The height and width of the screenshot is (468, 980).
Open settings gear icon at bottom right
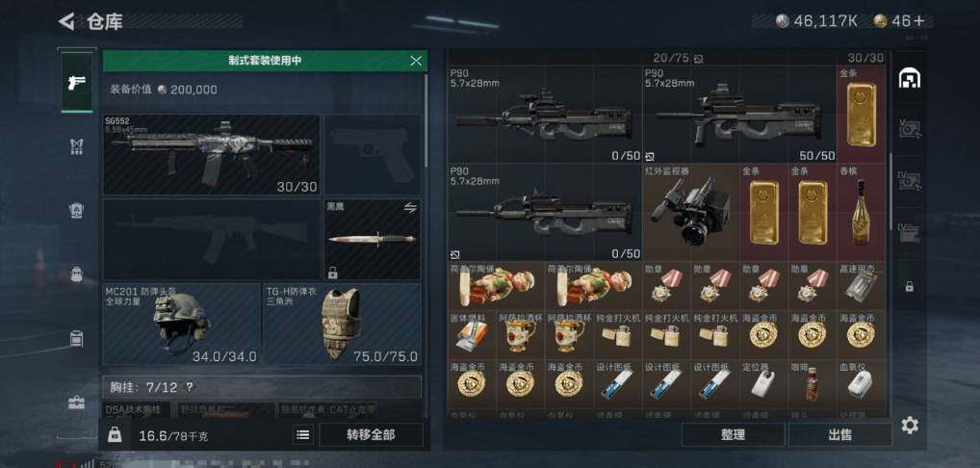[910, 426]
